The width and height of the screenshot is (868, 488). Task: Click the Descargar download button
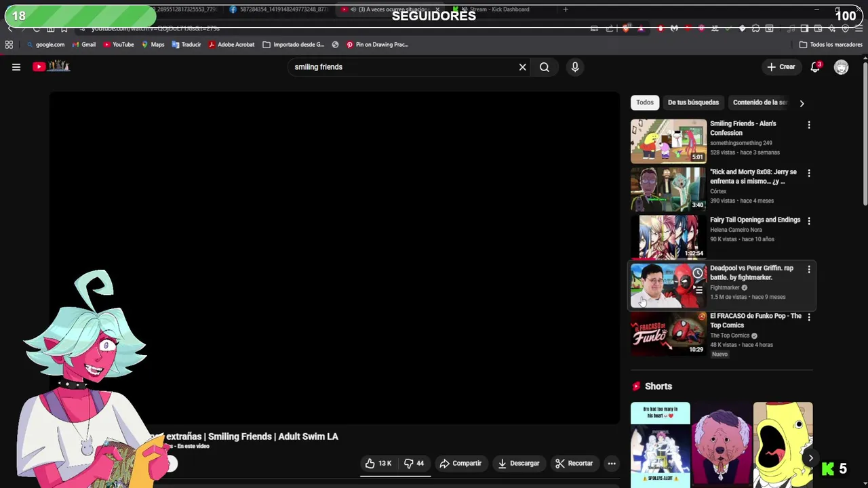pyautogui.click(x=519, y=464)
